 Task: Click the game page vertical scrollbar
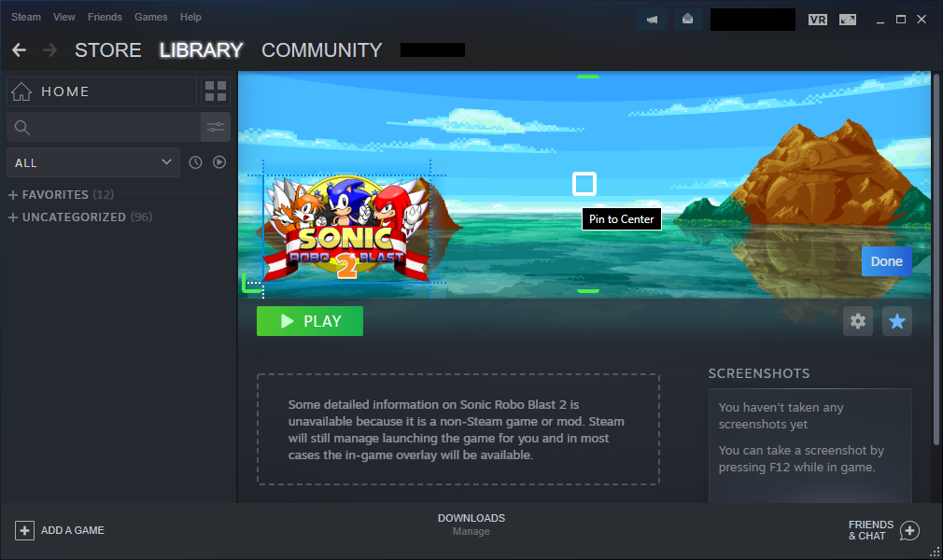(936, 259)
